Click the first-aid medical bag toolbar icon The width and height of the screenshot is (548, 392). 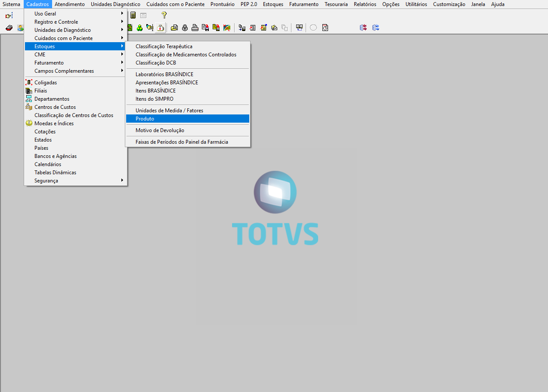point(161,28)
